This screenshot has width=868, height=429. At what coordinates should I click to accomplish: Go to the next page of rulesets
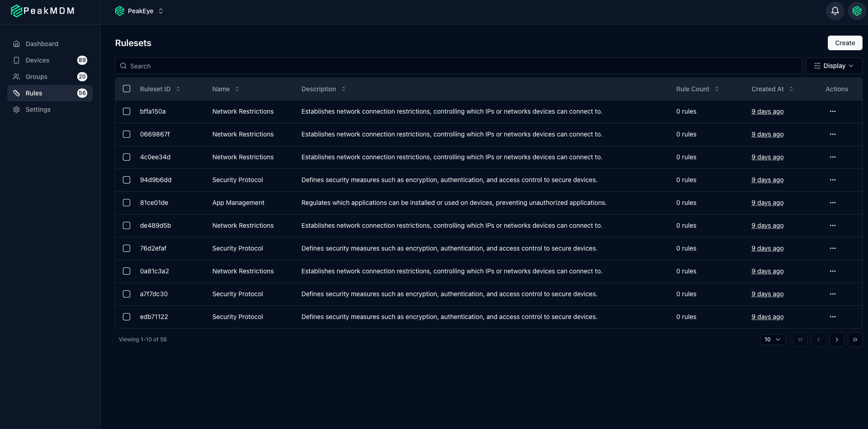[837, 340]
